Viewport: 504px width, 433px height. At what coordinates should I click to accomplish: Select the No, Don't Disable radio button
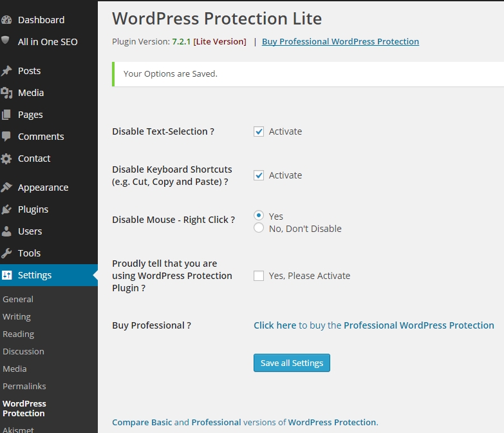pyautogui.click(x=259, y=227)
